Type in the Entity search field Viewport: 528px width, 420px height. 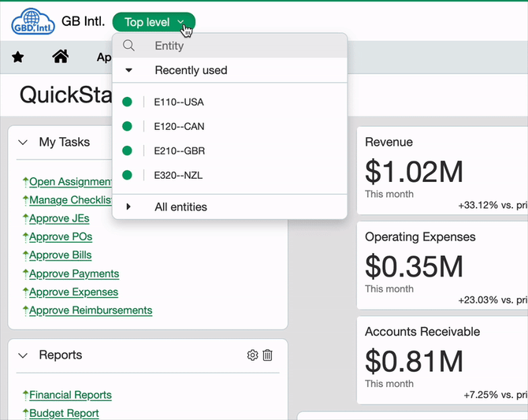236,46
